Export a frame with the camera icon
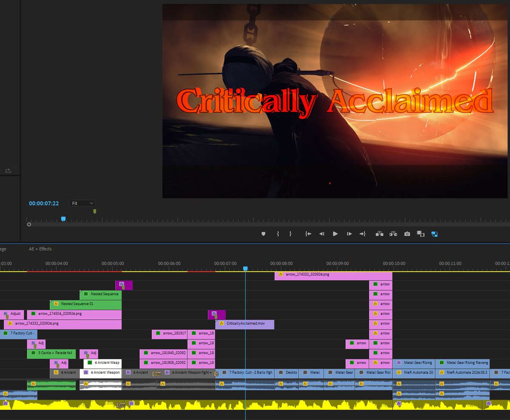Viewport: 510px width, 420px height. pos(407,234)
